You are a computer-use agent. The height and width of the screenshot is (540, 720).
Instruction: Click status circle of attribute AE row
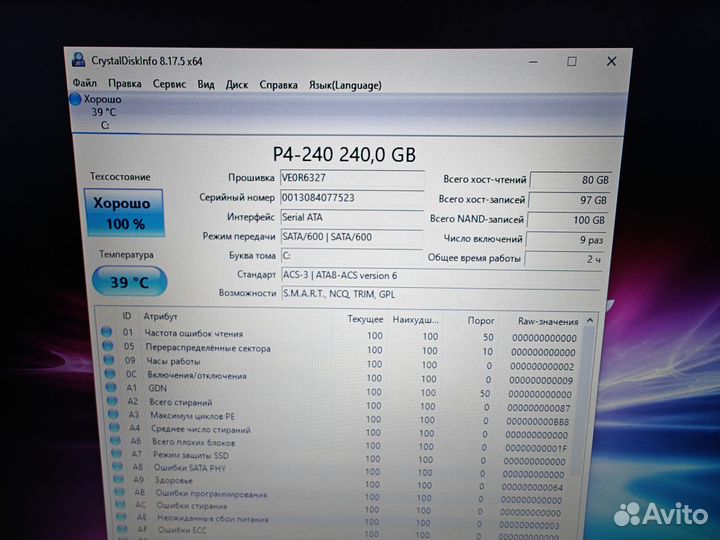point(122,517)
